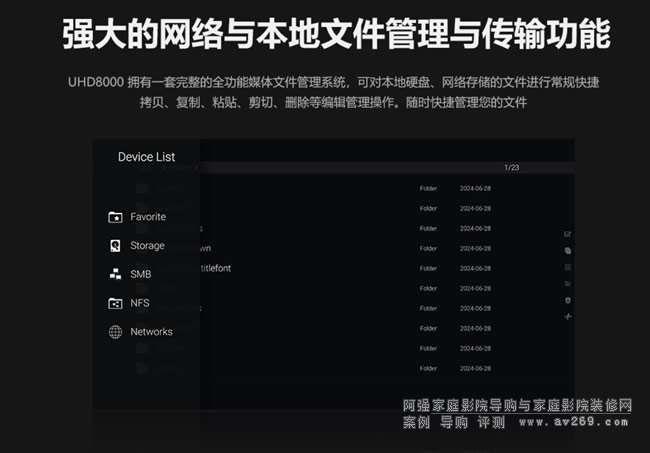Screen dimensions: 650x453
Task: Click the Favorite star-folder icon
Action: point(115,217)
